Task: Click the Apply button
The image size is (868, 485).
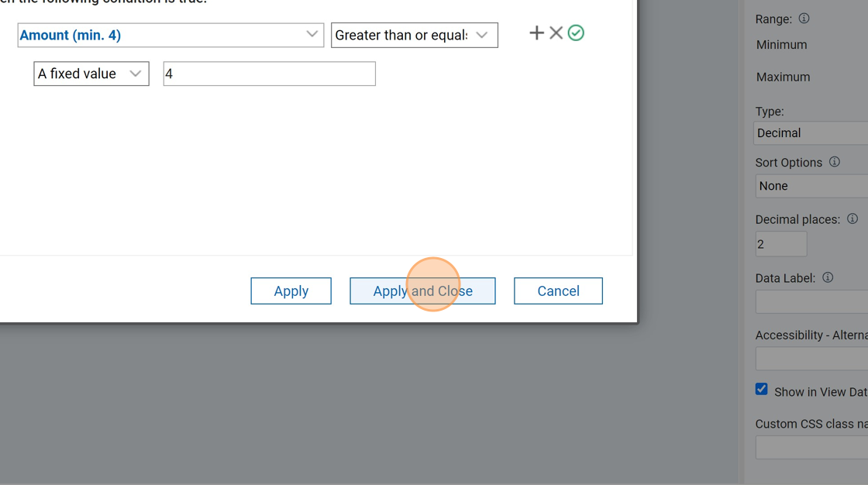Action: click(291, 291)
